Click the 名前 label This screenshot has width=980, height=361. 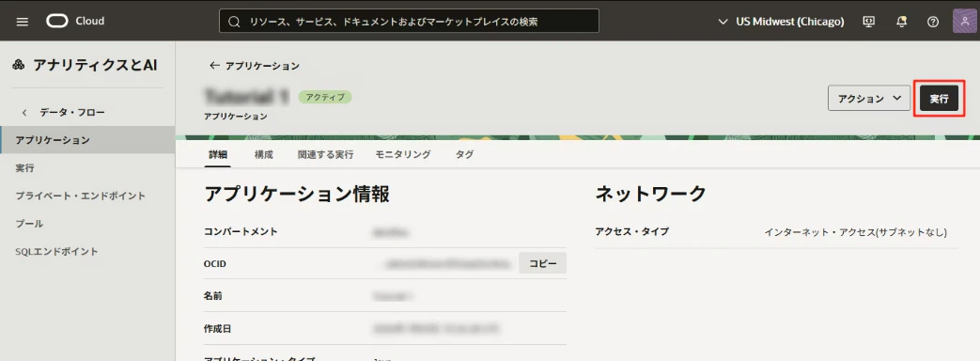click(213, 296)
